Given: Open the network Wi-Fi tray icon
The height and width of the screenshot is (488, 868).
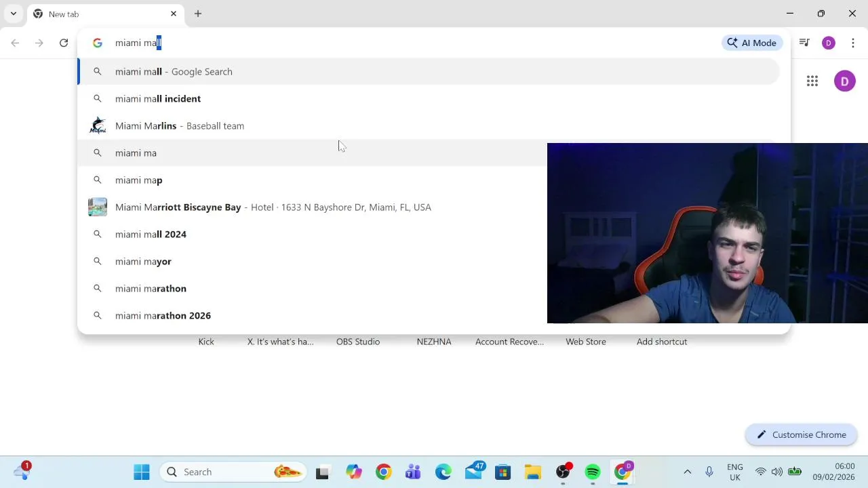Looking at the screenshot, I should (x=761, y=472).
